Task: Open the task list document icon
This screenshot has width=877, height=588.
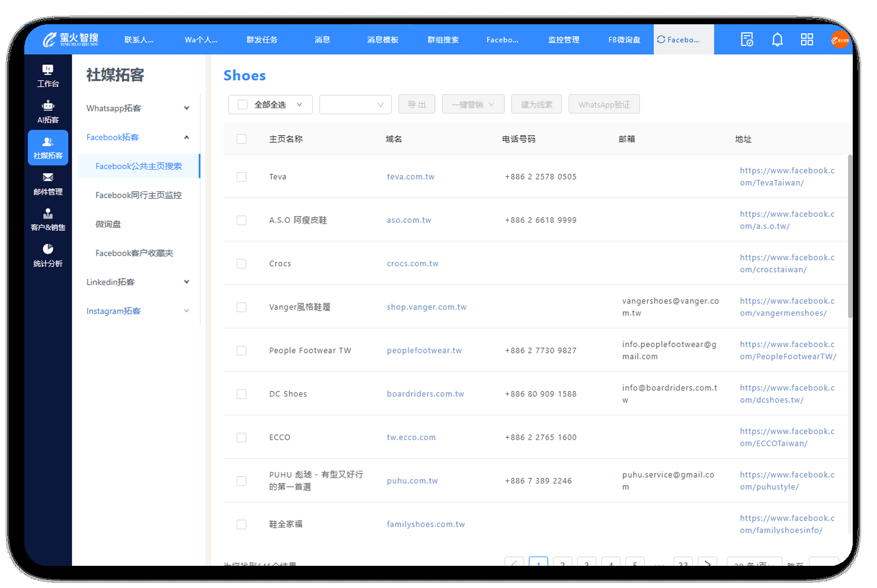Action: (x=746, y=40)
